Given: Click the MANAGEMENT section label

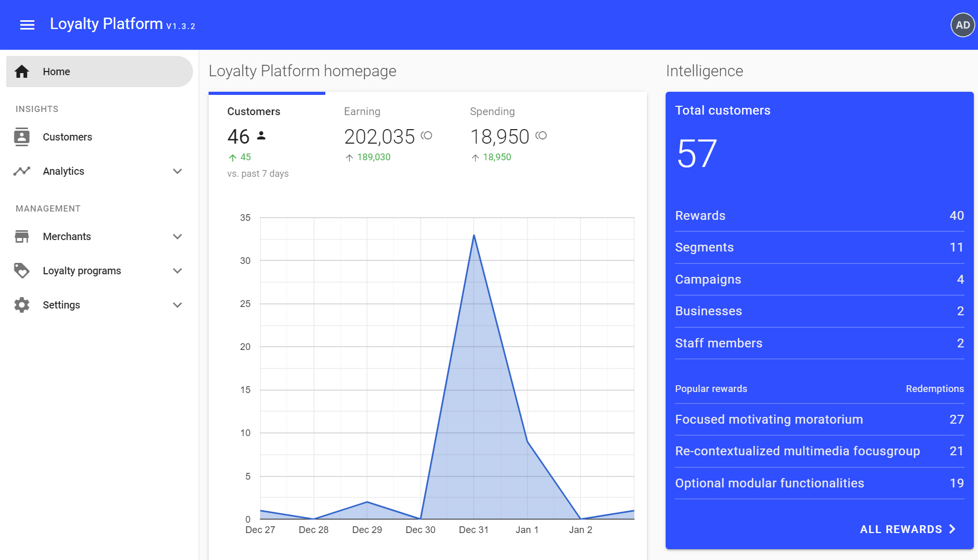Looking at the screenshot, I should (x=48, y=208).
